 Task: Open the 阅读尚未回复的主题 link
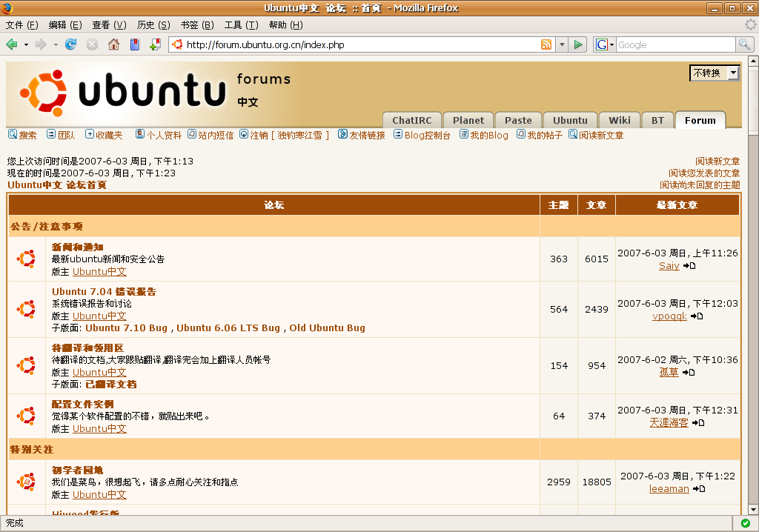(700, 185)
